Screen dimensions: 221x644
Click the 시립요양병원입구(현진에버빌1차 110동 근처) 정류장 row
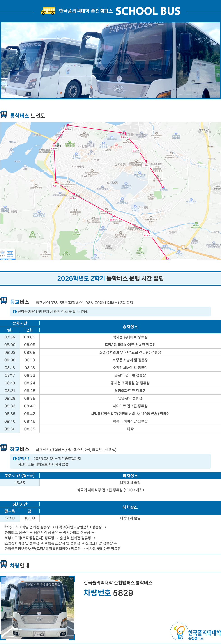tap(110, 413)
